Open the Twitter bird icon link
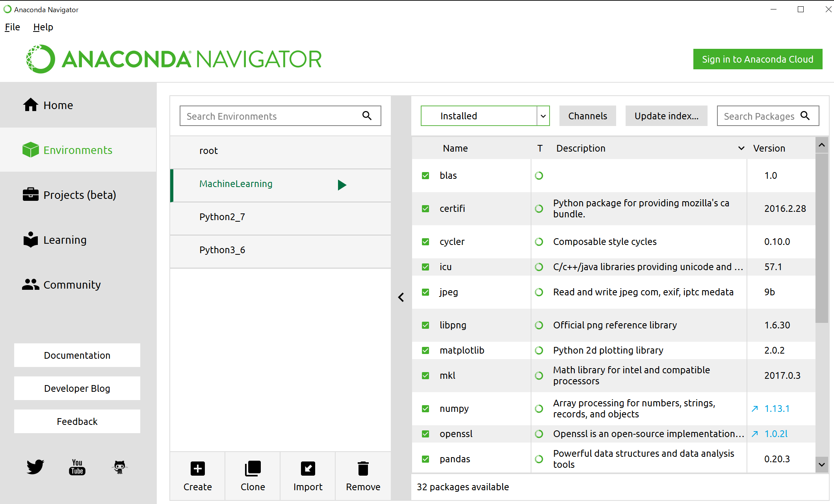834x504 pixels. pyautogui.click(x=35, y=467)
